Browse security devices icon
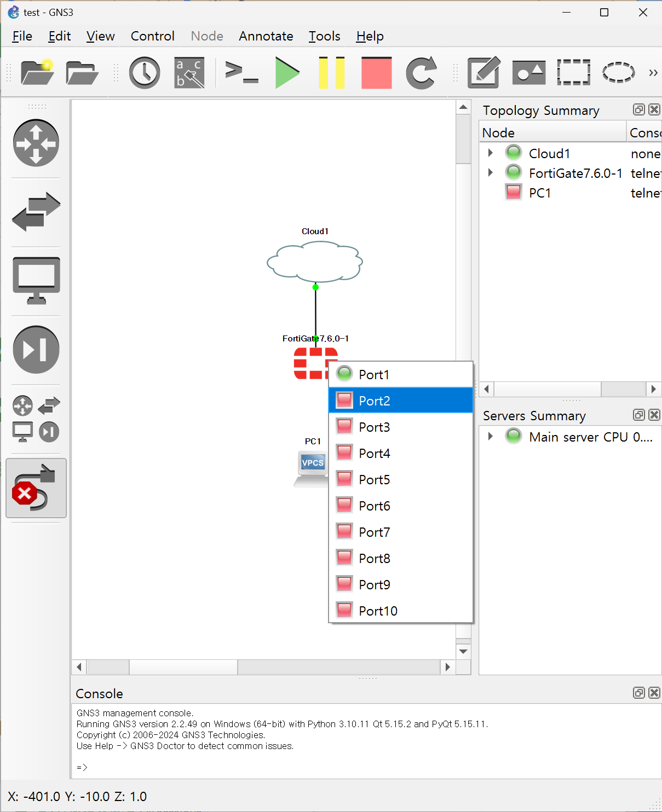 pos(36,350)
